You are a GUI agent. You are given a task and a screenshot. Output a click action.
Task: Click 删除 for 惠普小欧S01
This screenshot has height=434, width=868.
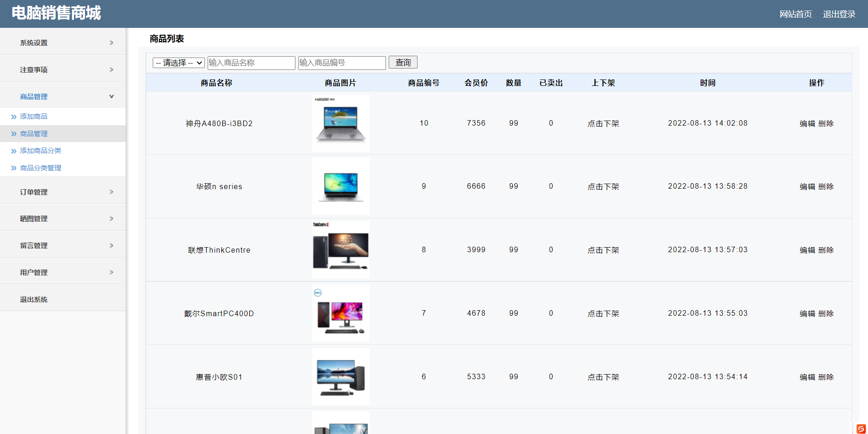[x=826, y=377]
